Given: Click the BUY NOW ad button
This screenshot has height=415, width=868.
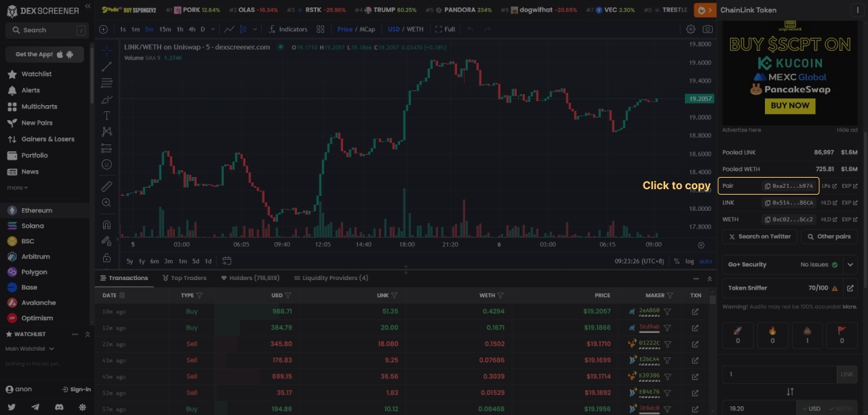Looking at the screenshot, I should 789,106.
